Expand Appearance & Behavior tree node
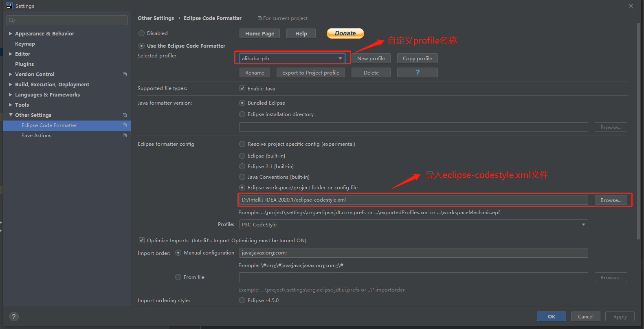The image size is (644, 329). 11,34
